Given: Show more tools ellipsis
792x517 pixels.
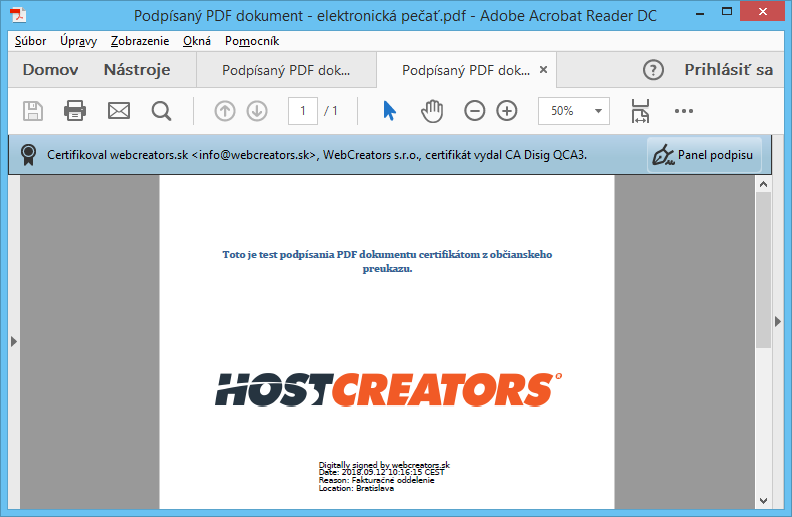Looking at the screenshot, I should coord(683,111).
